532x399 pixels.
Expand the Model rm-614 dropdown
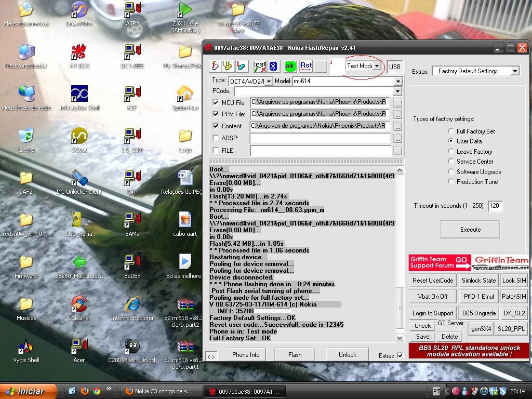click(398, 82)
